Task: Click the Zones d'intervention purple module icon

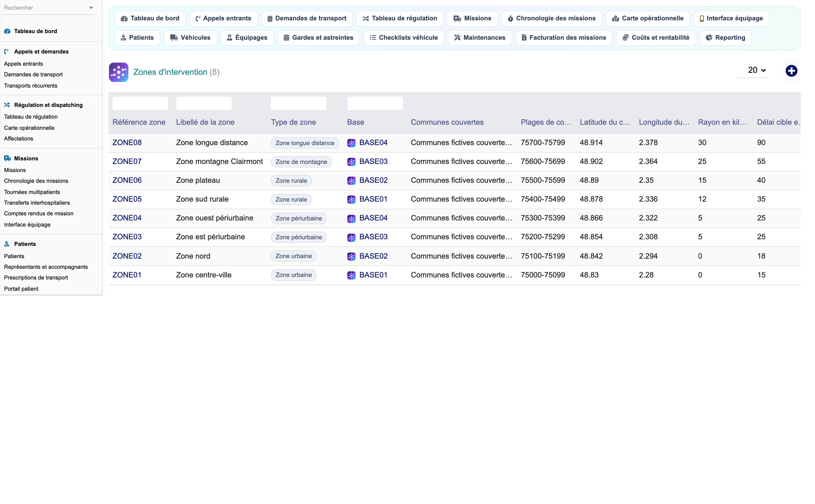Action: pyautogui.click(x=119, y=72)
